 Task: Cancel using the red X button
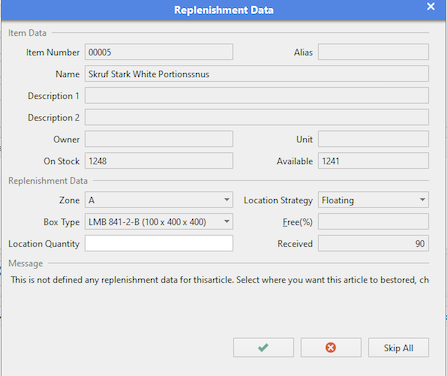tap(331, 348)
